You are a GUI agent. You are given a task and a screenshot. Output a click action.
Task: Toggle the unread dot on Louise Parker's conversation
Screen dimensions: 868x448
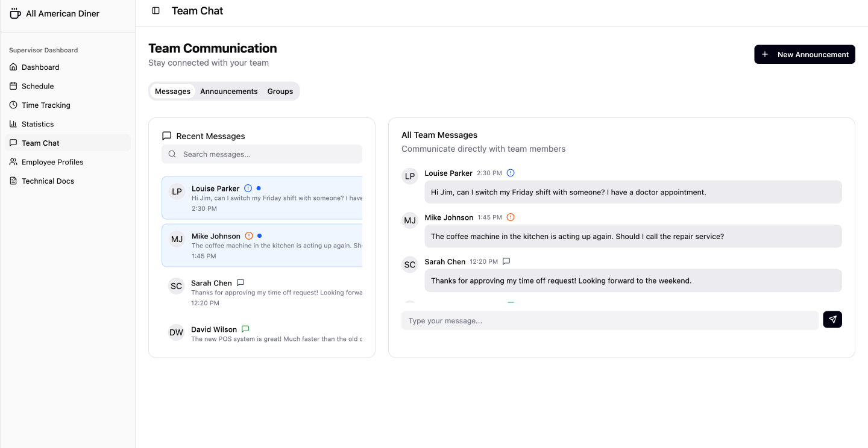(x=259, y=188)
